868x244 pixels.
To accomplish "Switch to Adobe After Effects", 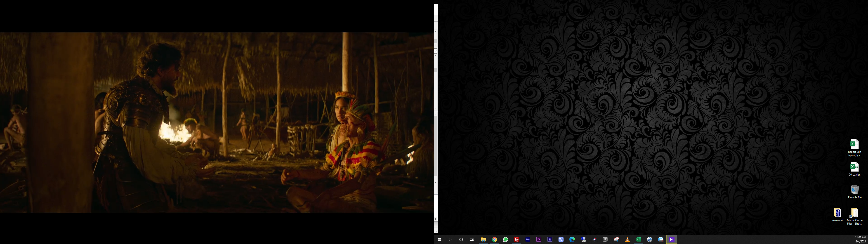I will (x=528, y=240).
